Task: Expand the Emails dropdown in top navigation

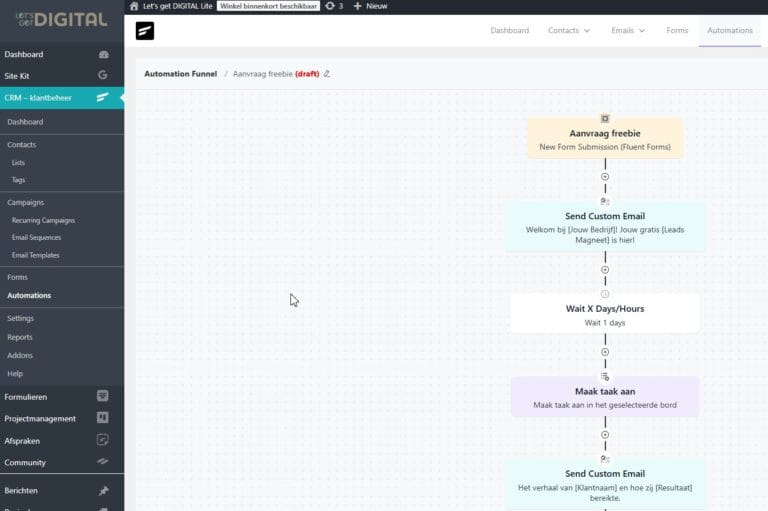Action: tap(628, 31)
